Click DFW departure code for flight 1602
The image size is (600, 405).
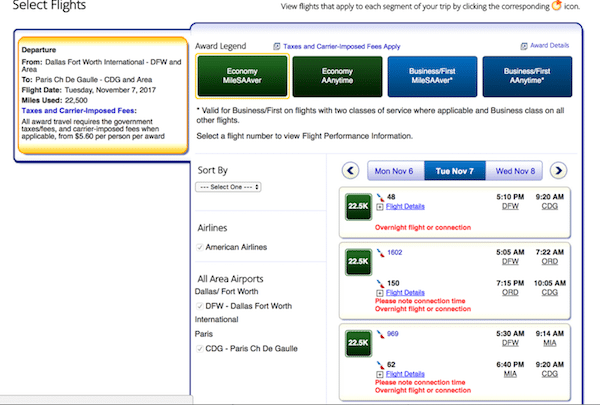(x=510, y=261)
